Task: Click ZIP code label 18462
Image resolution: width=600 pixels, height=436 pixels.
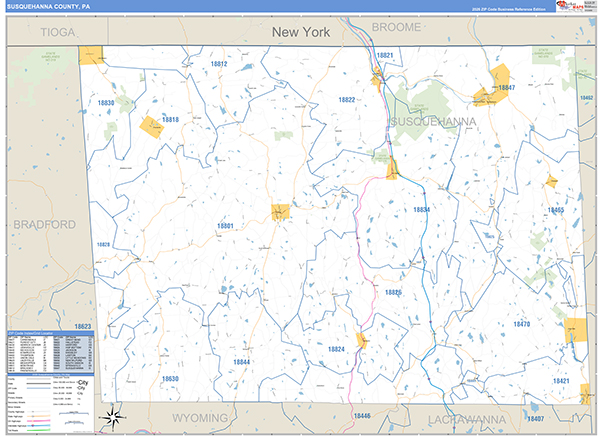Action: click(587, 98)
